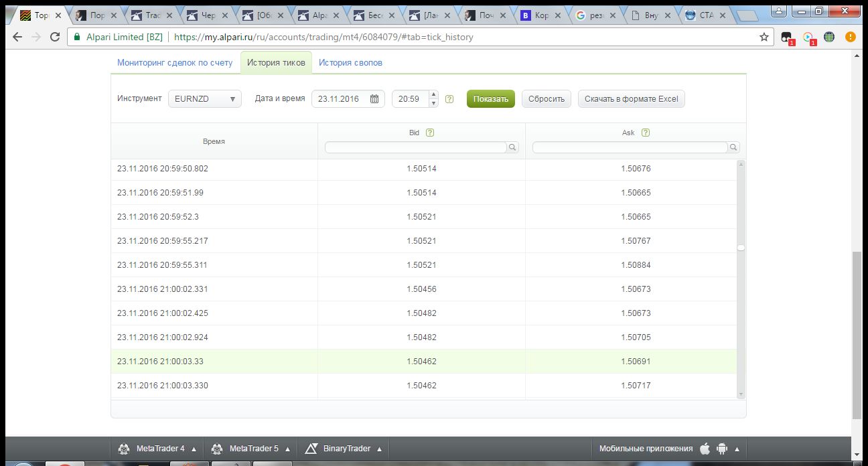Viewport: 868px width, 466px height.
Task: Increase time with the up stepper arrow
Action: coord(433,94)
